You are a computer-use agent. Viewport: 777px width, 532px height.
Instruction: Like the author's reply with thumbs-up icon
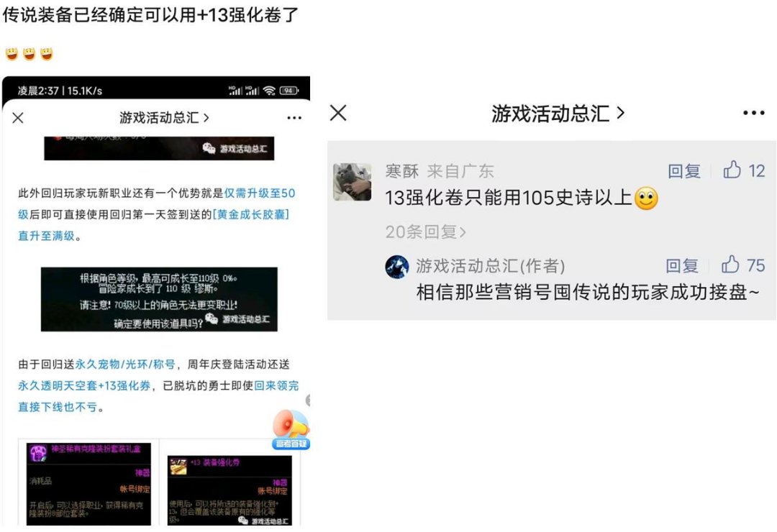click(730, 265)
